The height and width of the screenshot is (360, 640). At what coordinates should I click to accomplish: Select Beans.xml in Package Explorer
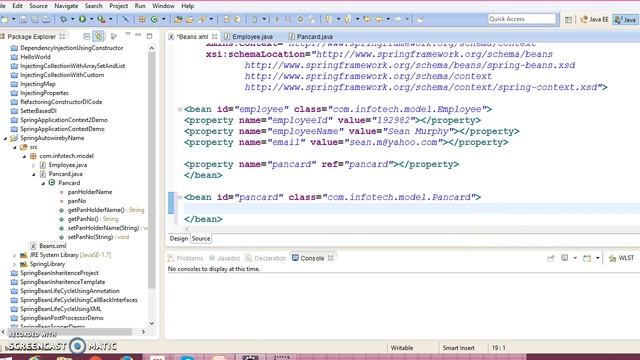click(x=52, y=246)
